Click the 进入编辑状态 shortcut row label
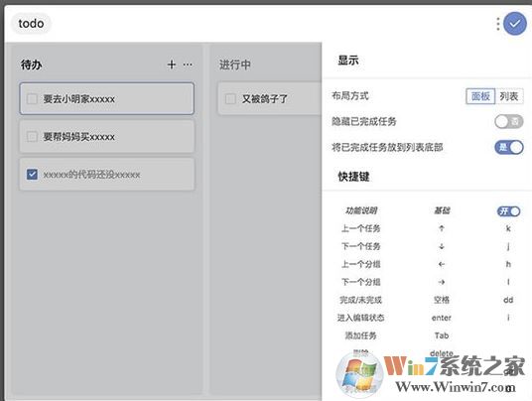Screen dimensions: 532x401 pyautogui.click(x=360, y=318)
